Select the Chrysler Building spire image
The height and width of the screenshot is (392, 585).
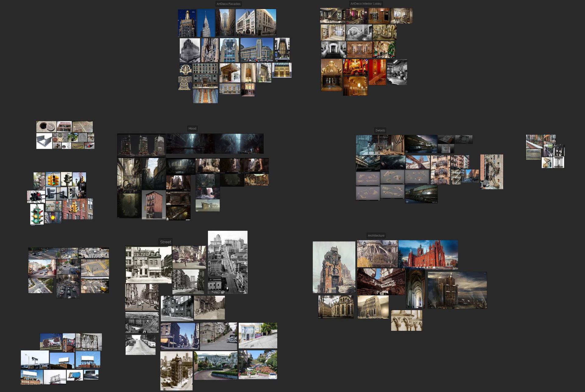click(x=206, y=23)
